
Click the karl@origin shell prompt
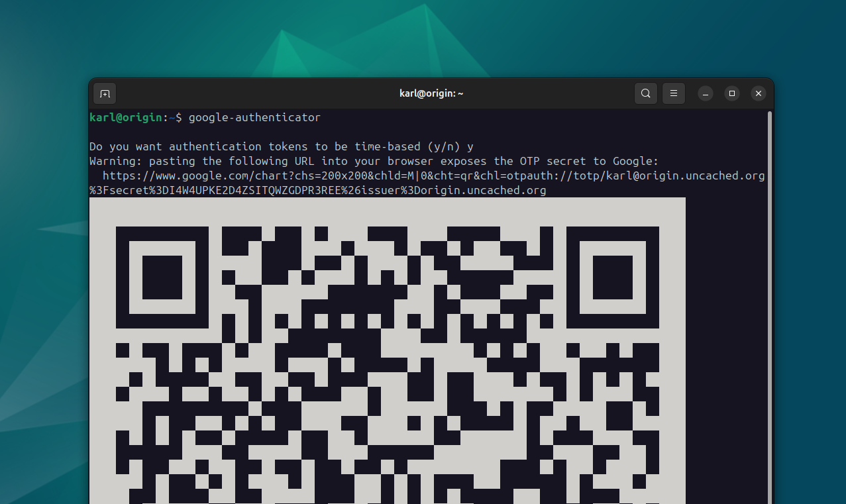click(x=135, y=118)
